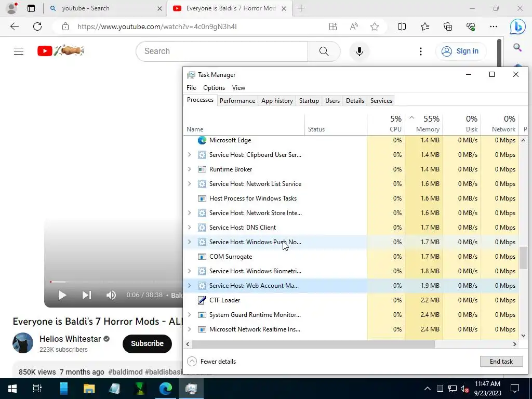Switch to the App history tab
Screen dimensions: 532x399
277,101
